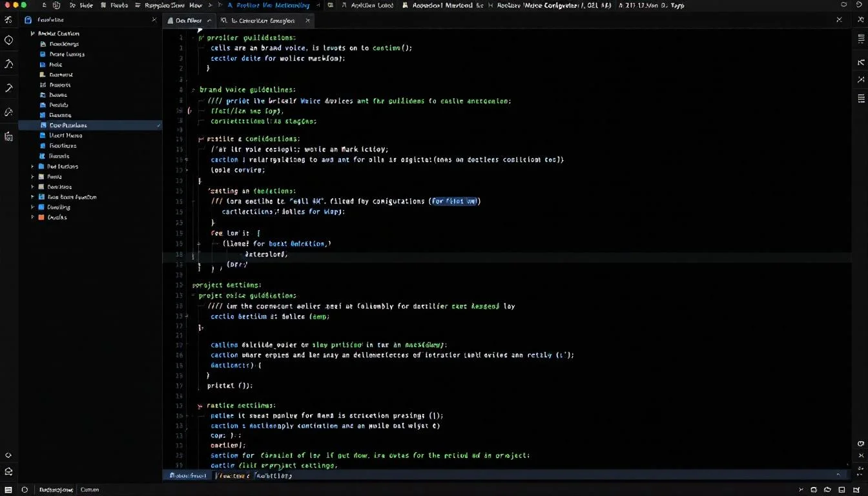Close the second editor tab
The width and height of the screenshot is (868, 496).
pos(308,21)
